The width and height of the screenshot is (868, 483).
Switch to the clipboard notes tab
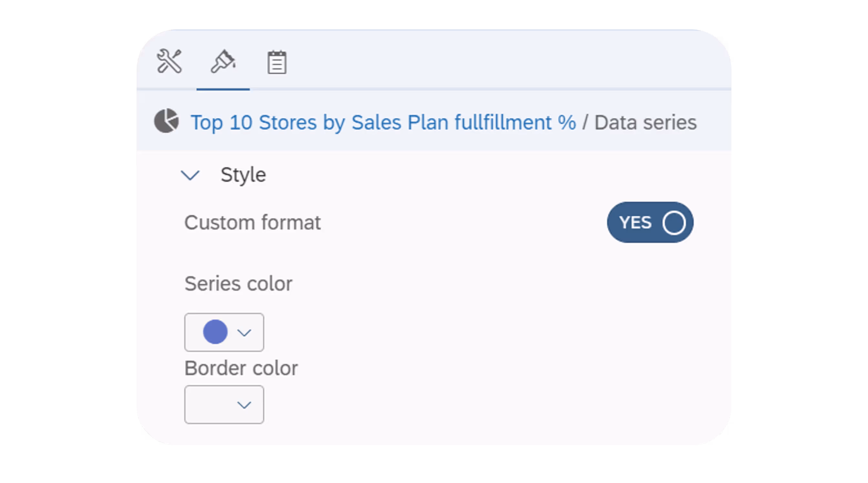277,62
